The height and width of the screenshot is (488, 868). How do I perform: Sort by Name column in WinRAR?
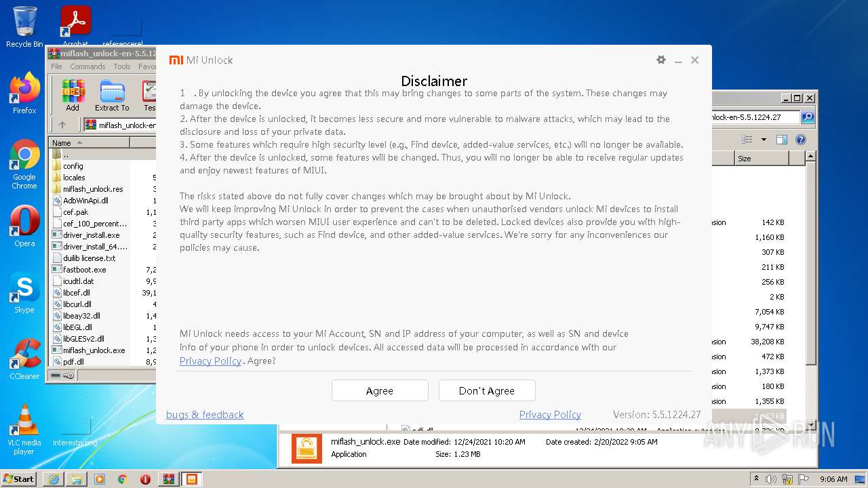tap(89, 142)
